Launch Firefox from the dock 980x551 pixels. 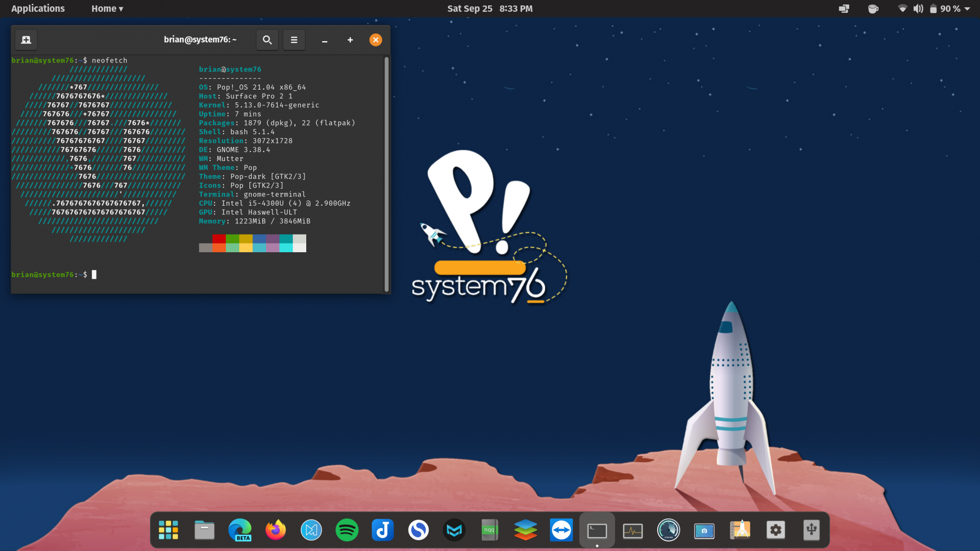(275, 530)
